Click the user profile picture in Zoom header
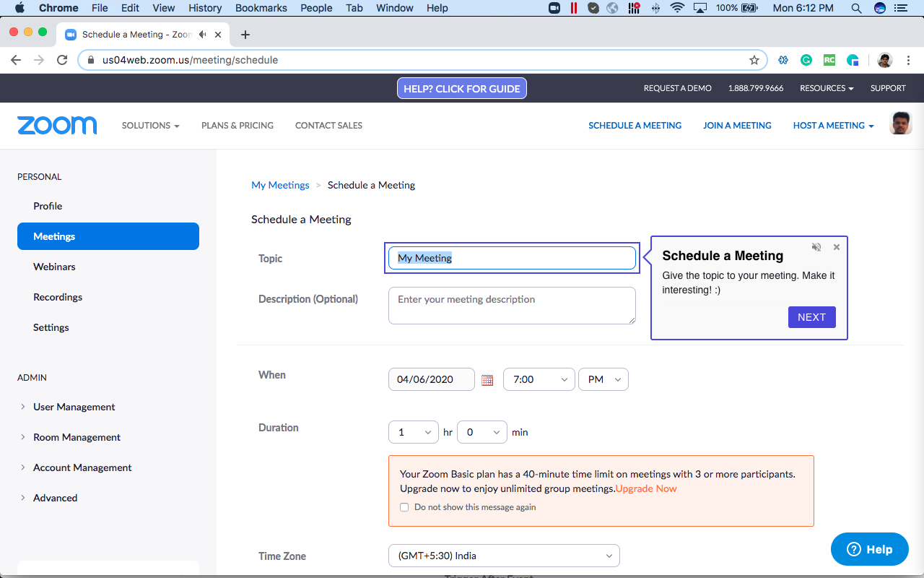This screenshot has height=578, width=924. (x=901, y=123)
